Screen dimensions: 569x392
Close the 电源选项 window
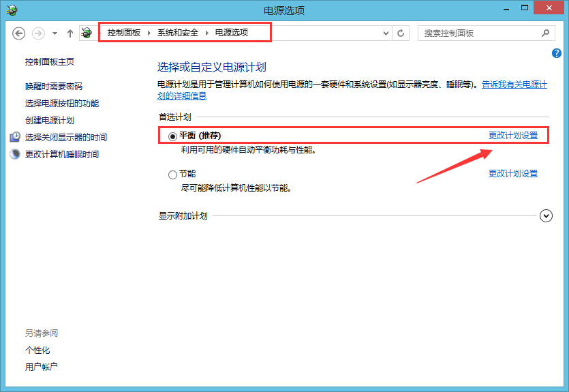(549, 8)
